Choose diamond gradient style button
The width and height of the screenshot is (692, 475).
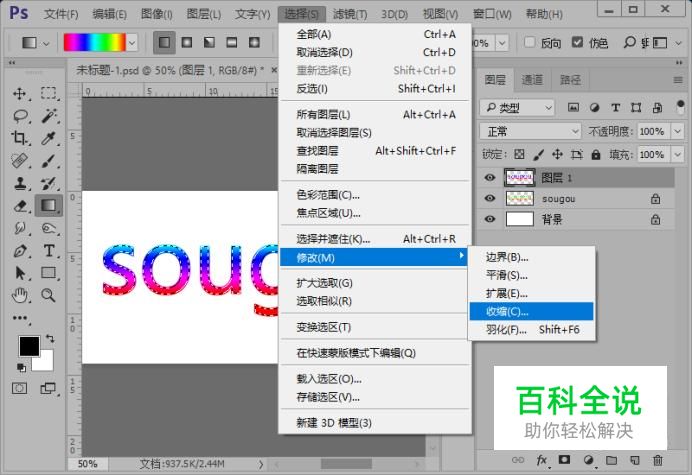click(x=254, y=42)
